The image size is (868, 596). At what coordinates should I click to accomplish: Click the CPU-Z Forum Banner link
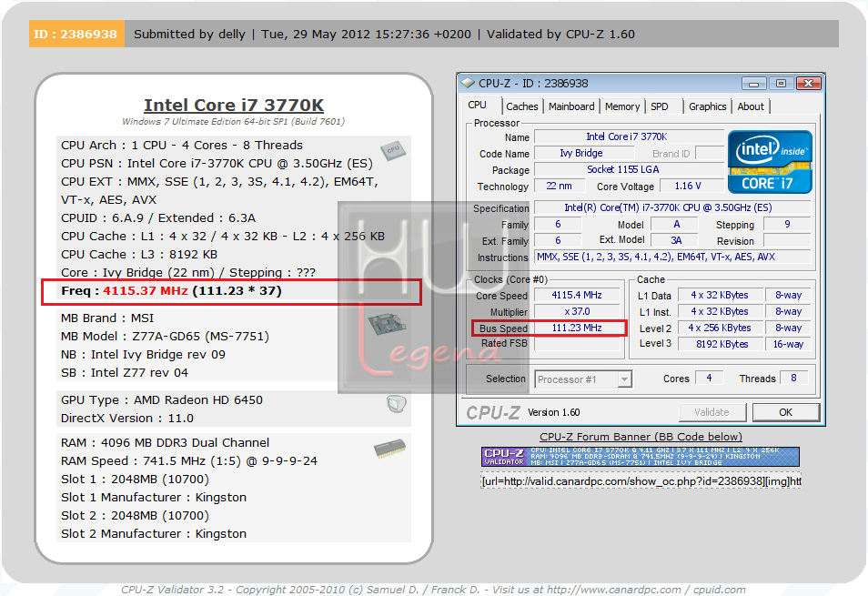pos(641,437)
